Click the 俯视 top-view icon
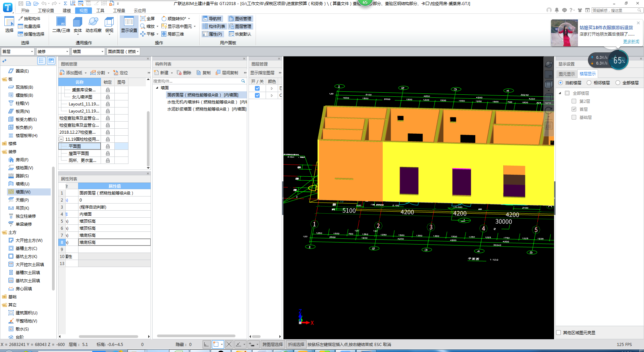The image size is (644, 352). tap(109, 22)
